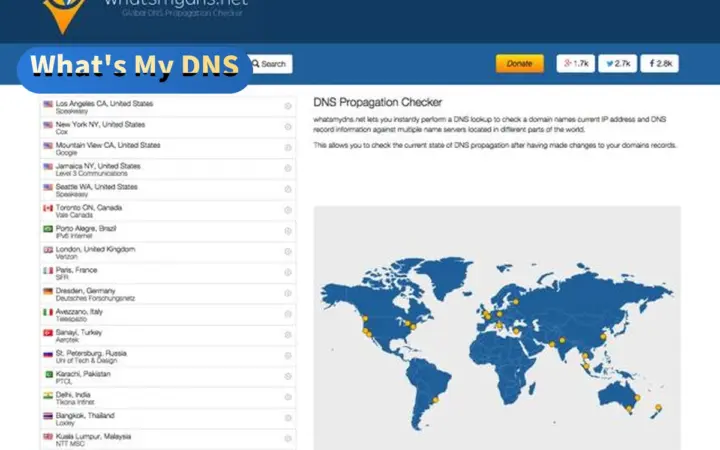Image resolution: width=720 pixels, height=450 pixels.
Task: Click the Germany flag beside Dresden
Action: pos(48,291)
